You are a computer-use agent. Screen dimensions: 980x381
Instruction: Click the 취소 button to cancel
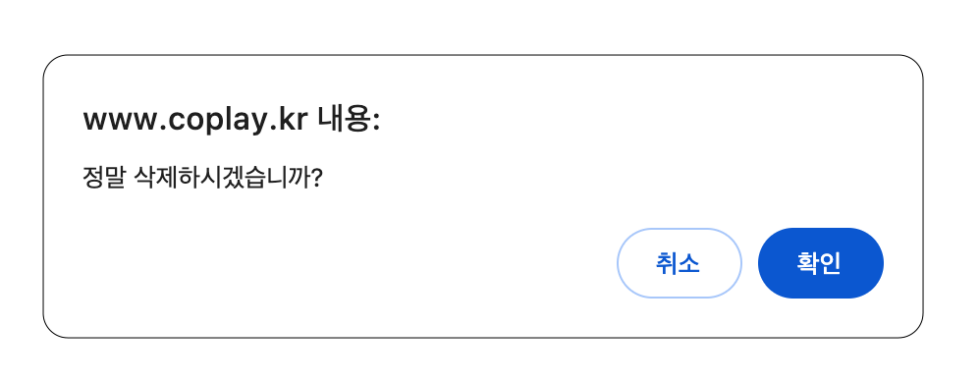(679, 263)
